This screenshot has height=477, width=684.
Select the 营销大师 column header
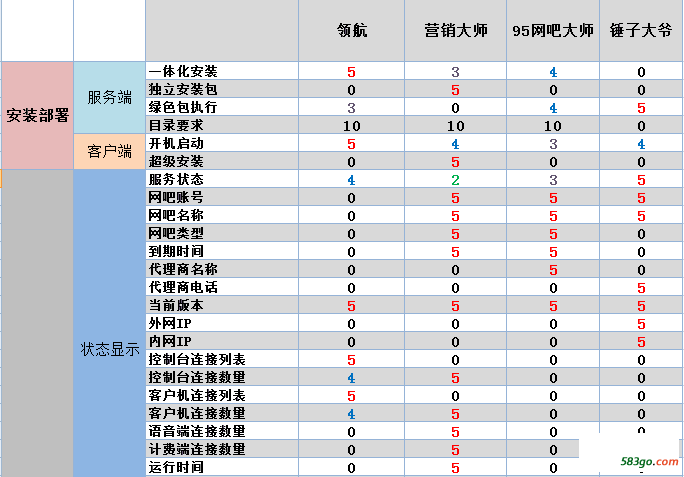[455, 31]
